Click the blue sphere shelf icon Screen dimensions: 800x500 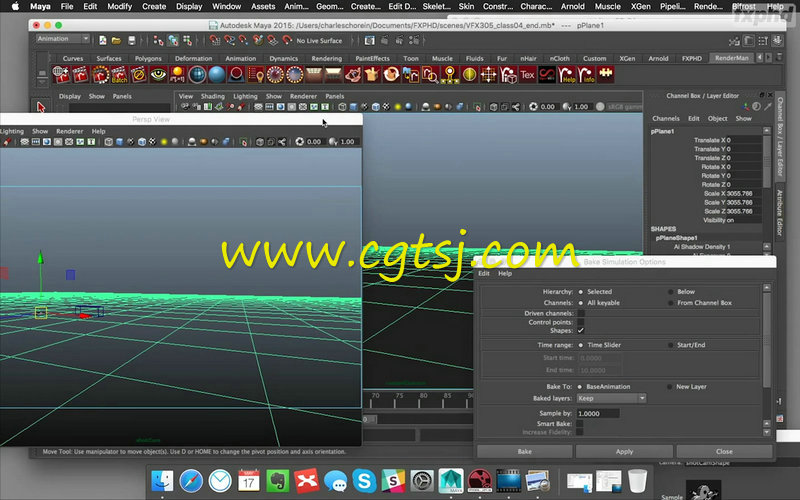click(217, 74)
